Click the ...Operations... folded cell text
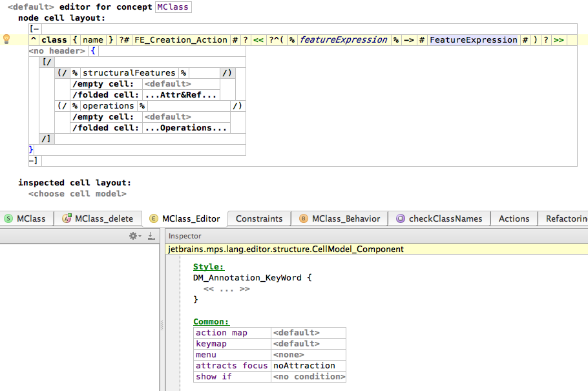This screenshot has height=391, width=588. pyautogui.click(x=186, y=128)
